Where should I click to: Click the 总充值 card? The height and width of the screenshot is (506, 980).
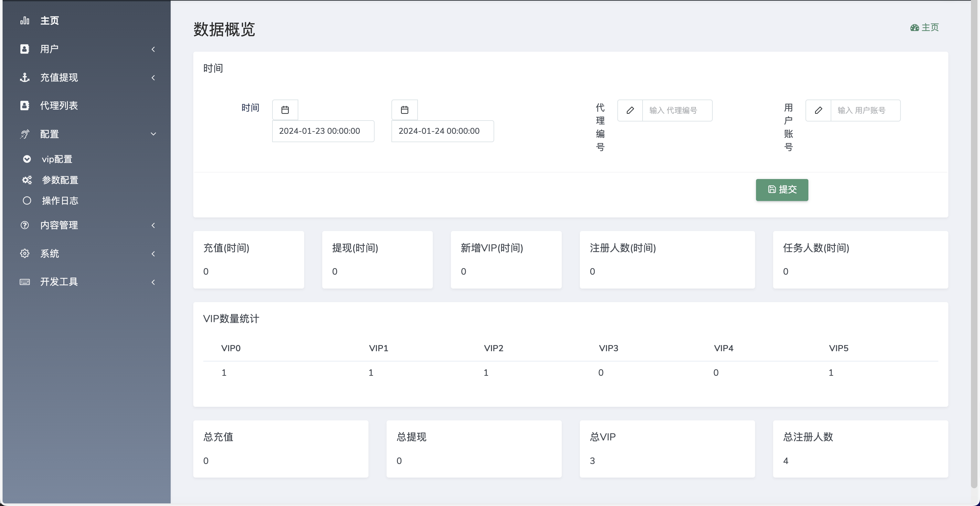281,449
